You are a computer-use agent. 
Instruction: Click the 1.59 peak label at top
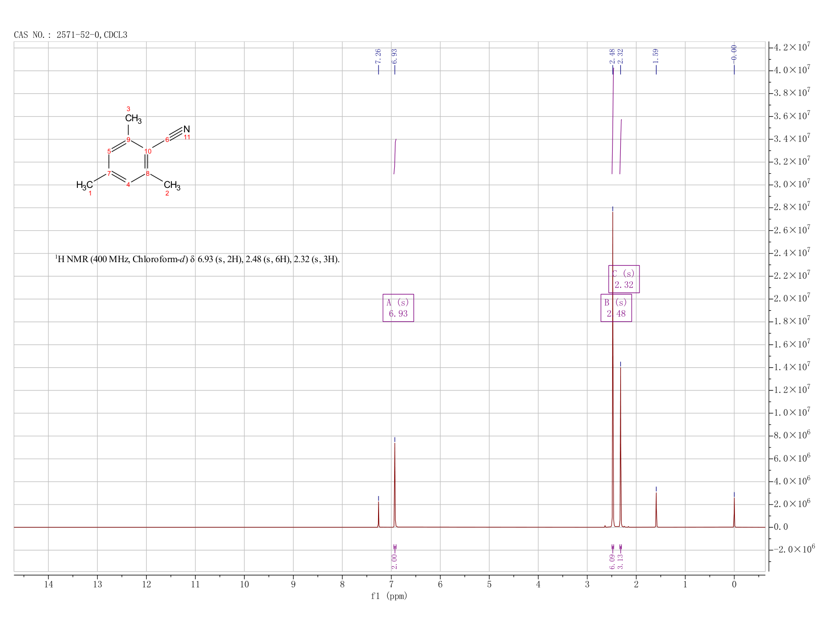pyautogui.click(x=656, y=56)
